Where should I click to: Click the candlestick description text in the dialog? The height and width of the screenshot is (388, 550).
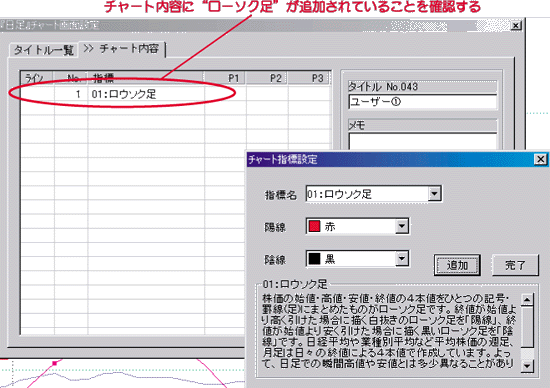(389, 331)
